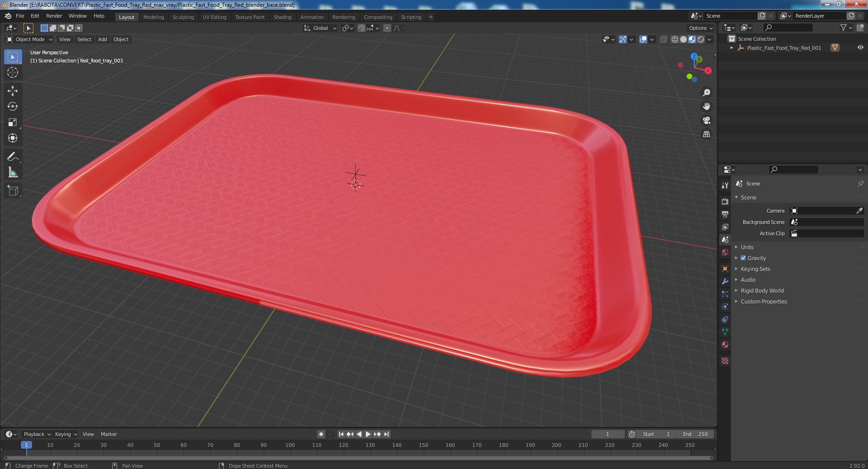Toggle viewport gizmos button
The image size is (868, 469).
623,39
